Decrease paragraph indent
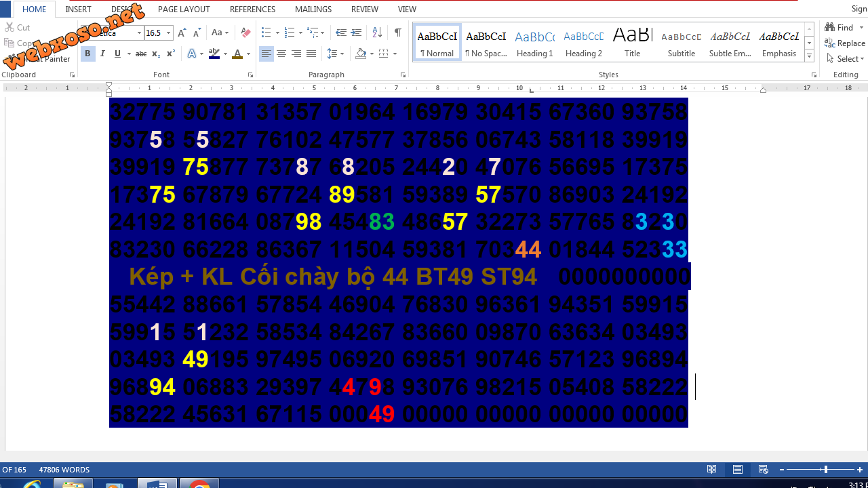 [x=341, y=33]
